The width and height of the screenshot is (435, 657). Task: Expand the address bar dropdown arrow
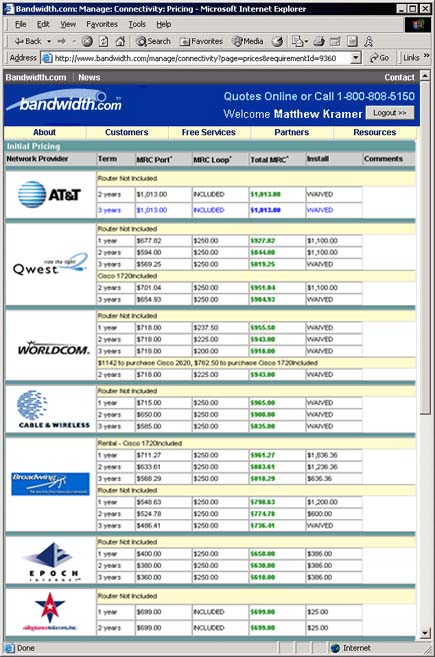(355, 58)
